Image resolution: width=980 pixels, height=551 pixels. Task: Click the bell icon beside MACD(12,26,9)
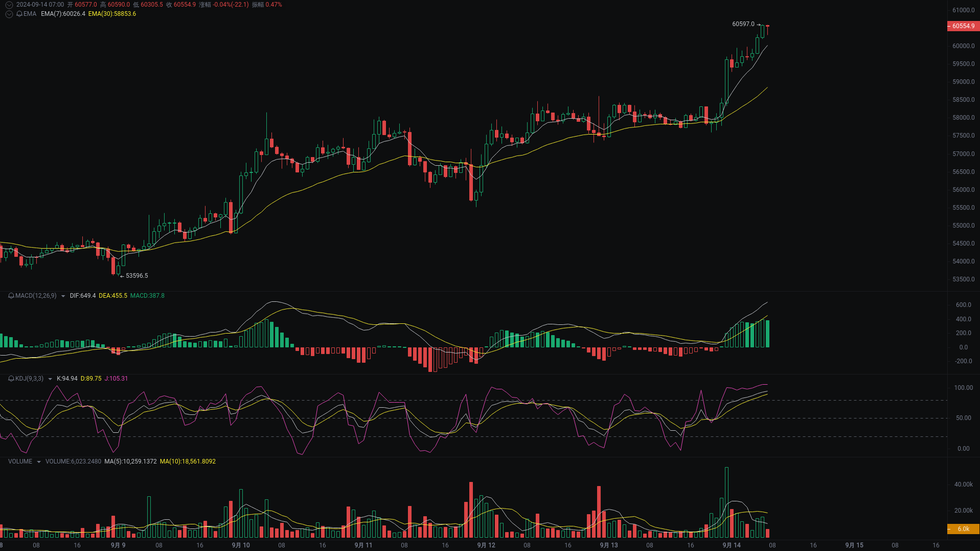10,296
